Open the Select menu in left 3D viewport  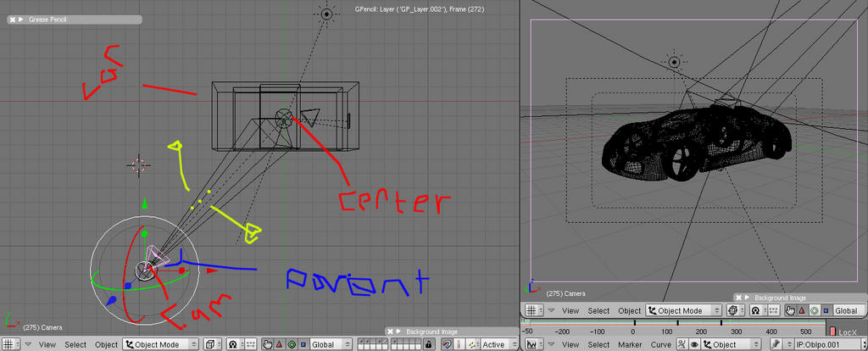click(75, 344)
